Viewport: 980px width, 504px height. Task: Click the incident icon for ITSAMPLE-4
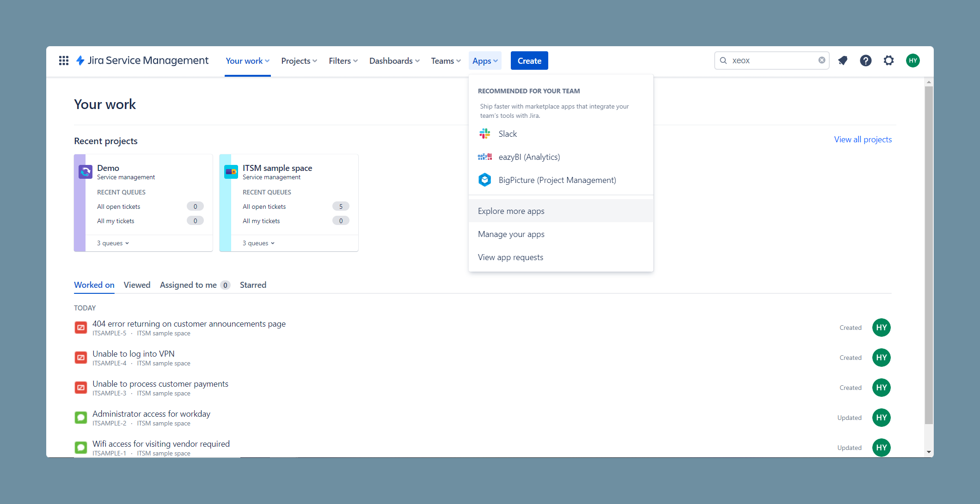click(81, 358)
